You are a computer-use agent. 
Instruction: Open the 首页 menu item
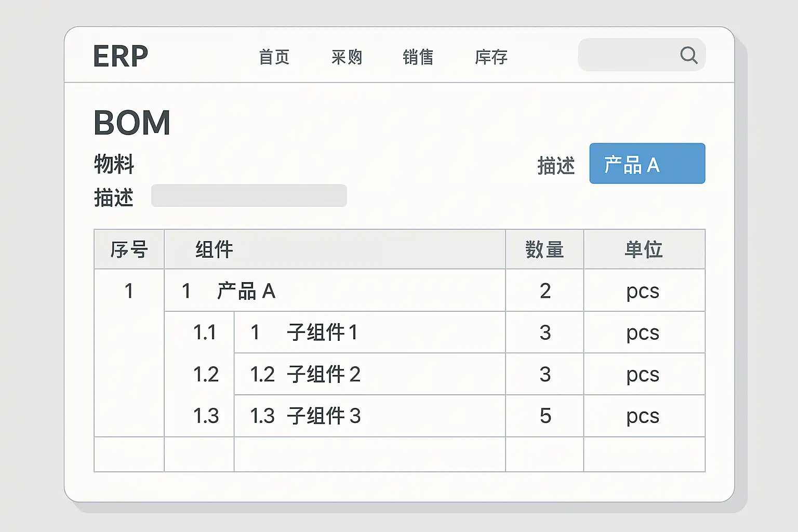pyautogui.click(x=274, y=57)
